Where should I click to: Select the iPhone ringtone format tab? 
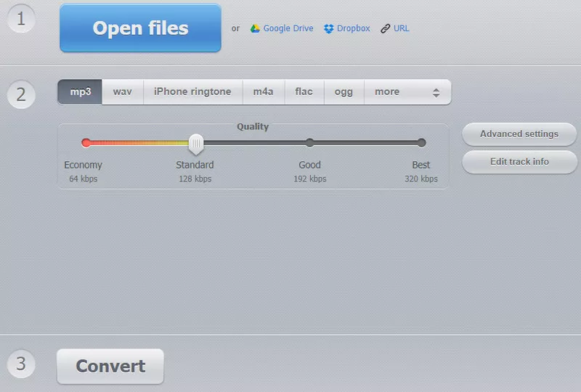coord(192,92)
